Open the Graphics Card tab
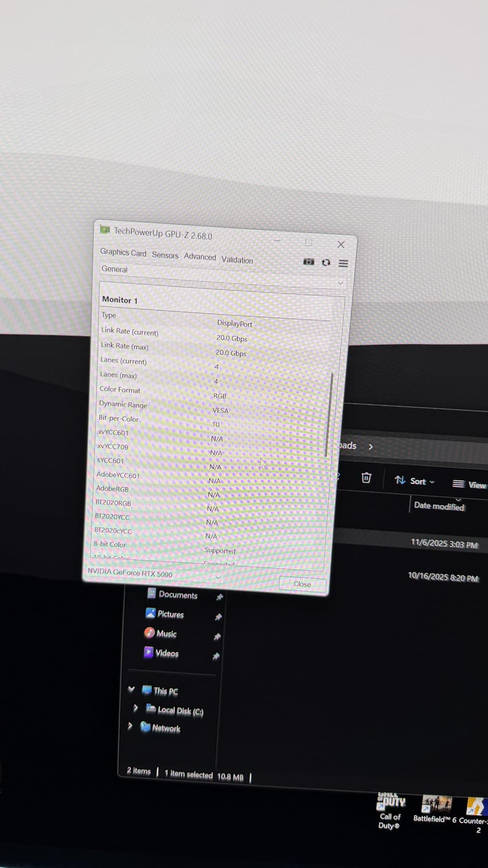The image size is (488, 868). [123, 252]
